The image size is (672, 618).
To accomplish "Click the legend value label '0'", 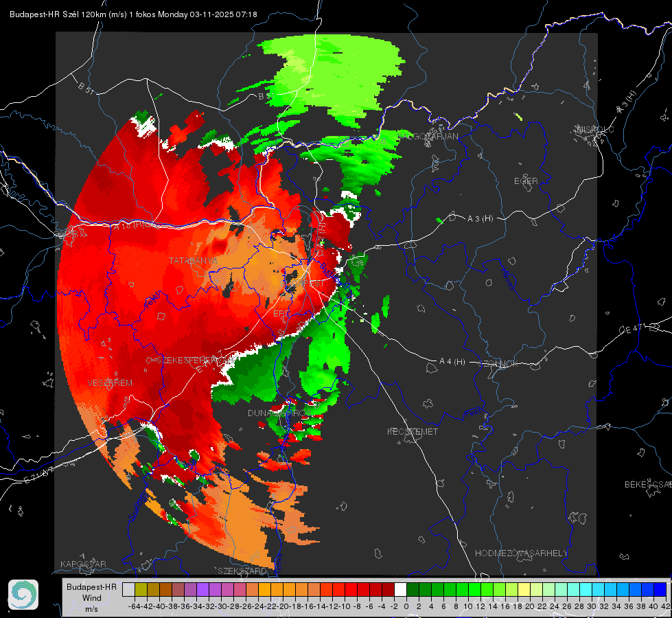I will (x=406, y=606).
